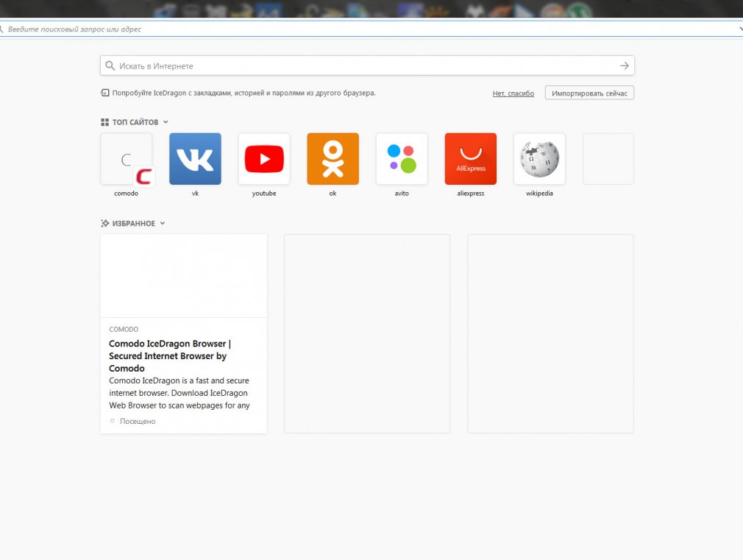Open the OK (Odnoklassniki) top site tile
This screenshot has height=560, width=743.
[333, 159]
